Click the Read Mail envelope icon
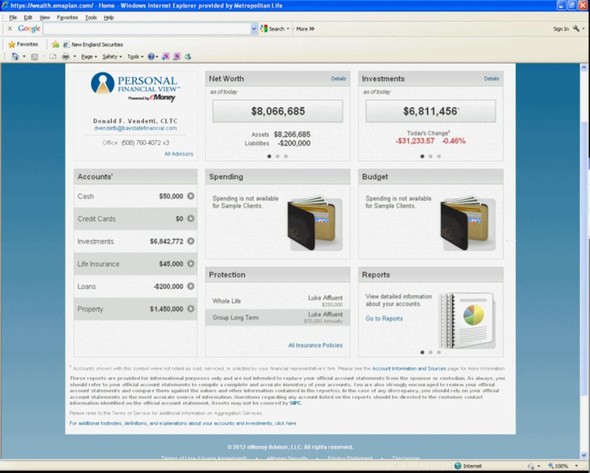The height and width of the screenshot is (473, 590). (53, 57)
